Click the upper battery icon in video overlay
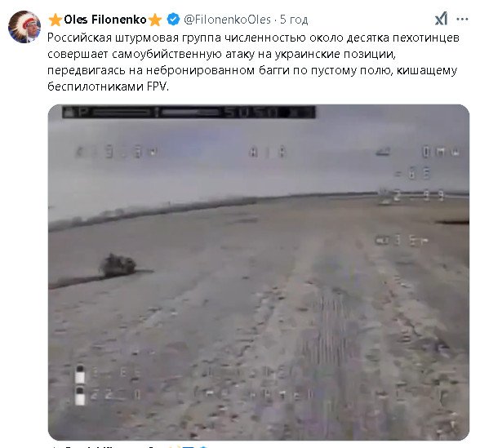Screen dimensions: 480x448 (80, 374)
